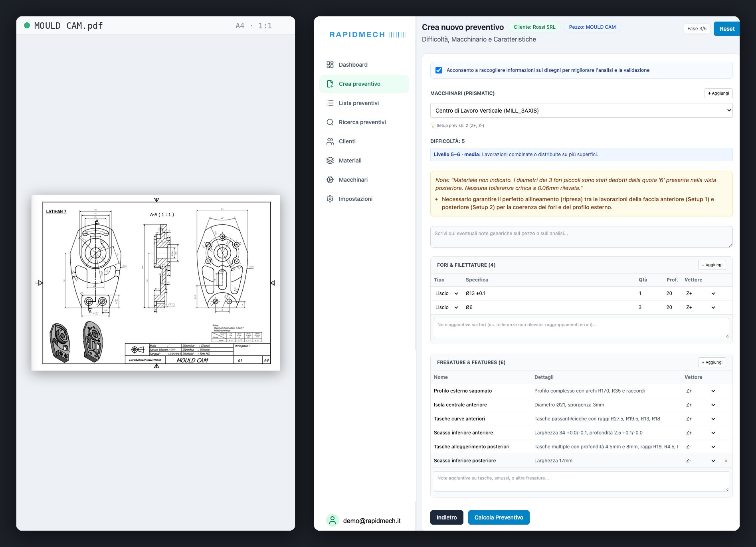
Task: Click Aggiungi in the Fresature & Features section
Action: coord(712,363)
